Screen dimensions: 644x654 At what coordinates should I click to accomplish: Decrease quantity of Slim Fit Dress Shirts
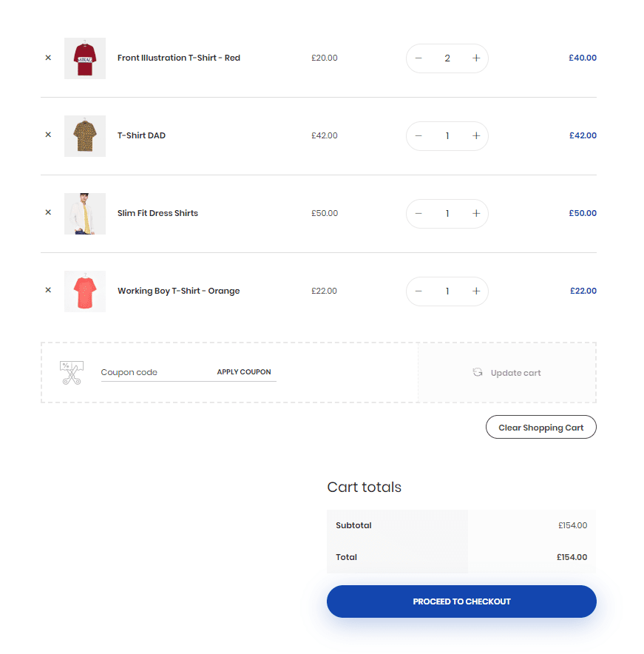pyautogui.click(x=418, y=213)
